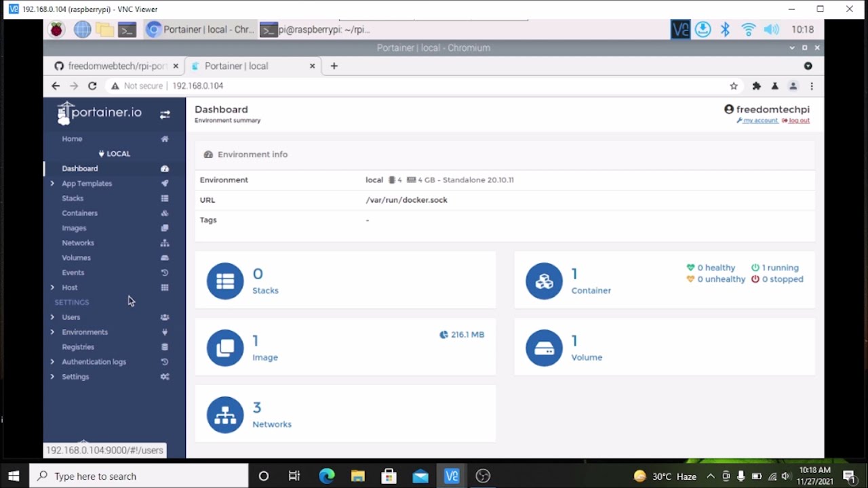This screenshot has height=488, width=868.
Task: Open a new Chromium tab
Action: coord(334,66)
